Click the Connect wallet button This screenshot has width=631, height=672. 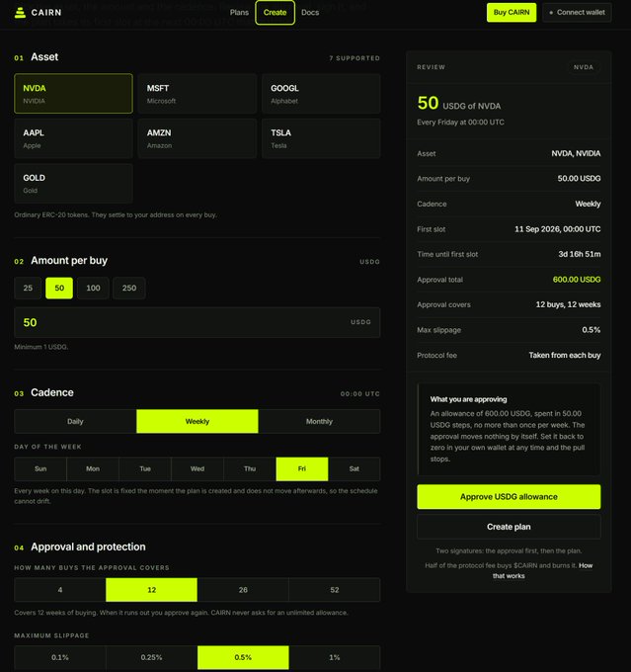click(577, 13)
